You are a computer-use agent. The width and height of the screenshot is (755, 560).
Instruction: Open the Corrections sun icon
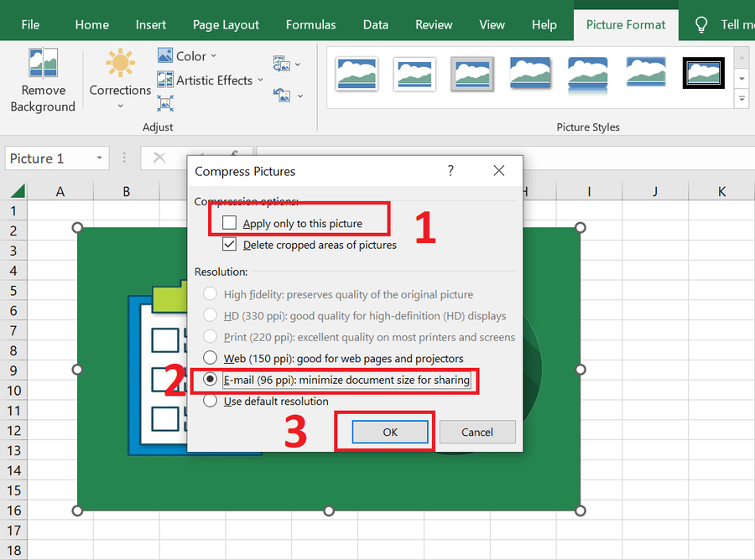[x=120, y=63]
